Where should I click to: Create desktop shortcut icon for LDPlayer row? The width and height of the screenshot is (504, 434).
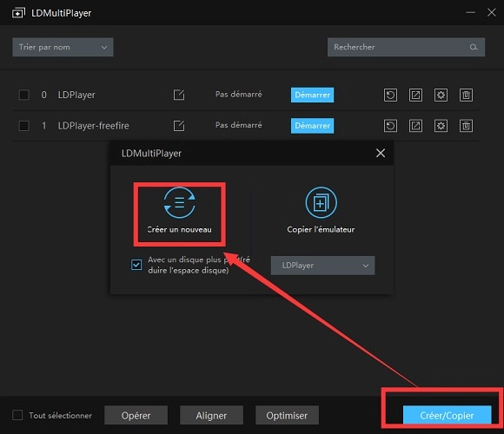point(415,95)
